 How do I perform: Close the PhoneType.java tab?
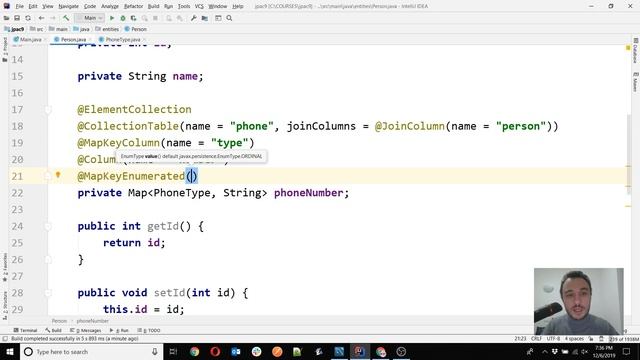[144, 40]
